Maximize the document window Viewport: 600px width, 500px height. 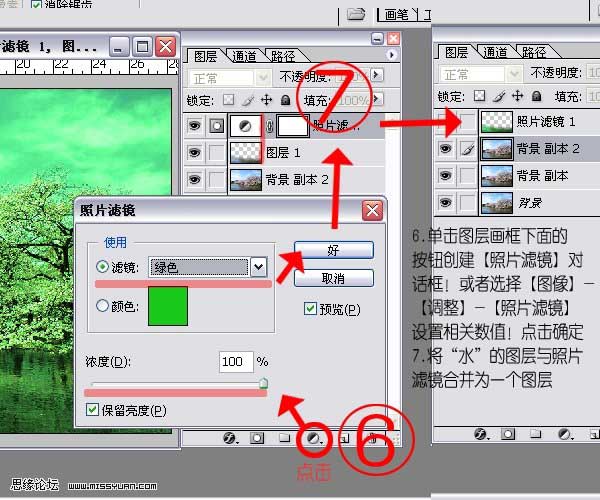point(142,47)
